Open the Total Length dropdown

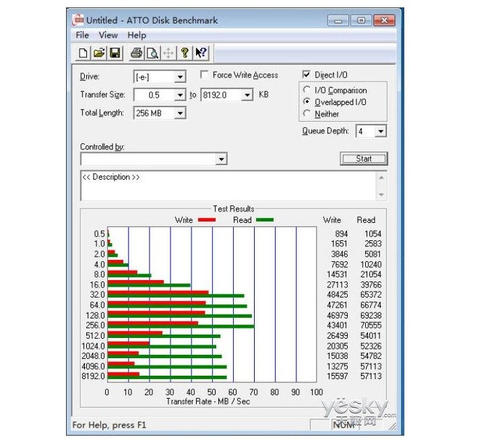[180, 113]
